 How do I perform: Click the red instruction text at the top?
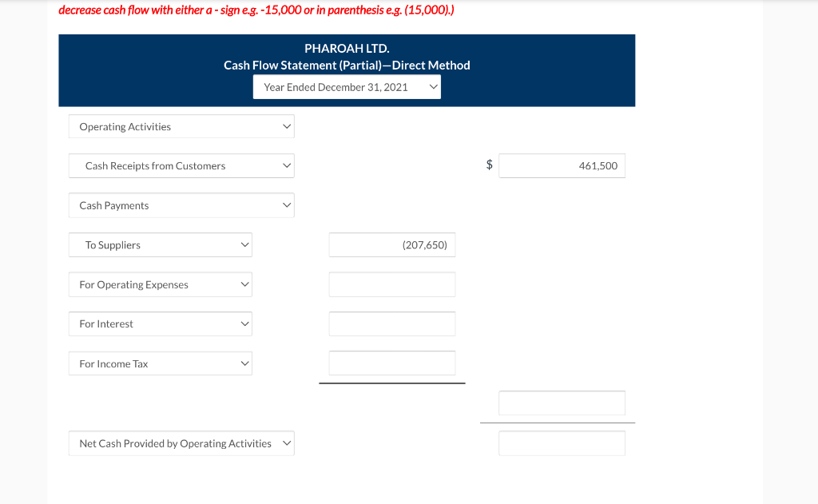tap(256, 10)
